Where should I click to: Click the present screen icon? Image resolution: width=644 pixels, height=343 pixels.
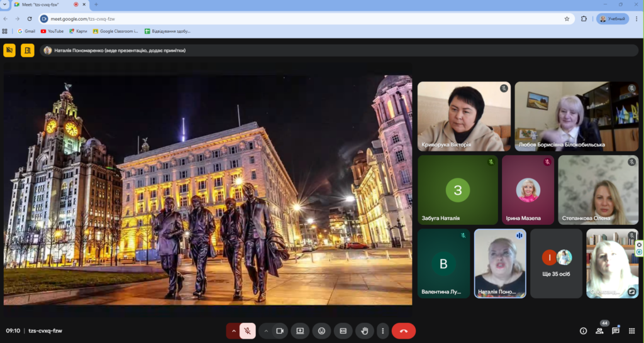point(300,330)
